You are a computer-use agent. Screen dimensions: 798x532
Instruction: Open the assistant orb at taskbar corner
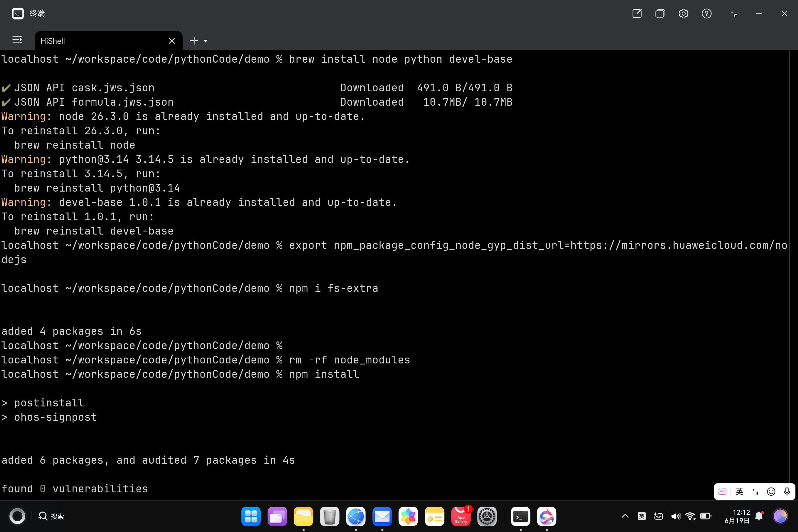(780, 516)
